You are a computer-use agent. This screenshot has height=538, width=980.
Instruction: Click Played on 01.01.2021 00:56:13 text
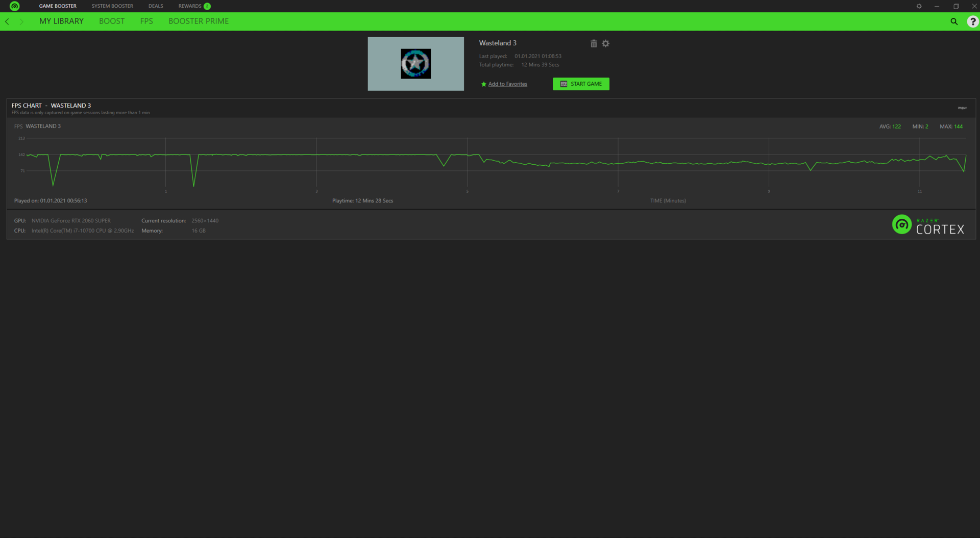(x=51, y=201)
